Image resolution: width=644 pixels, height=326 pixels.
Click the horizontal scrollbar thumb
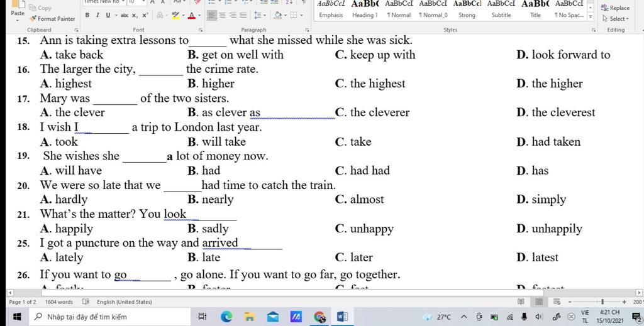292,293
